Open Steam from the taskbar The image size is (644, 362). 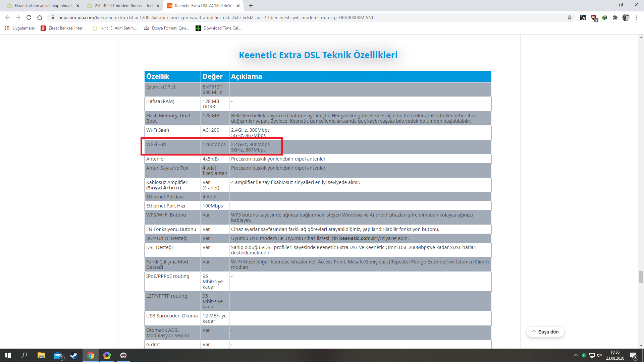click(74, 355)
